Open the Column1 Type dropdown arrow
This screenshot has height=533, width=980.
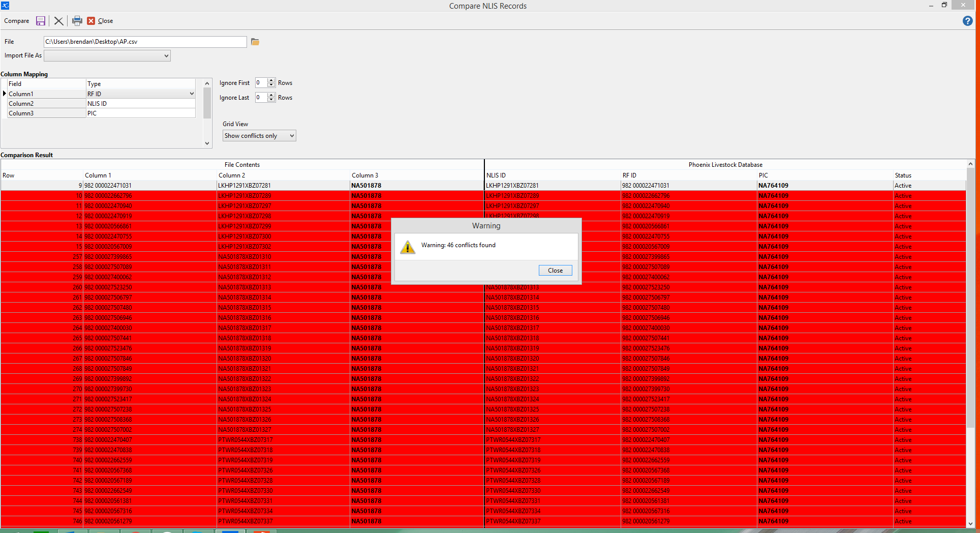pos(192,94)
